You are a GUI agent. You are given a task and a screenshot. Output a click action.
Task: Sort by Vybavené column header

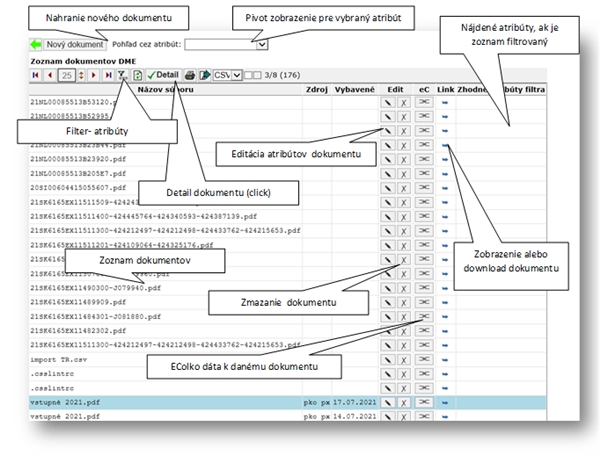click(x=355, y=90)
